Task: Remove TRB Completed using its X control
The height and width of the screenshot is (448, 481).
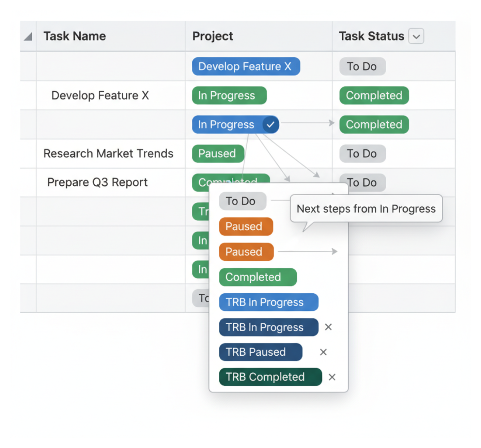Action: 332,377
